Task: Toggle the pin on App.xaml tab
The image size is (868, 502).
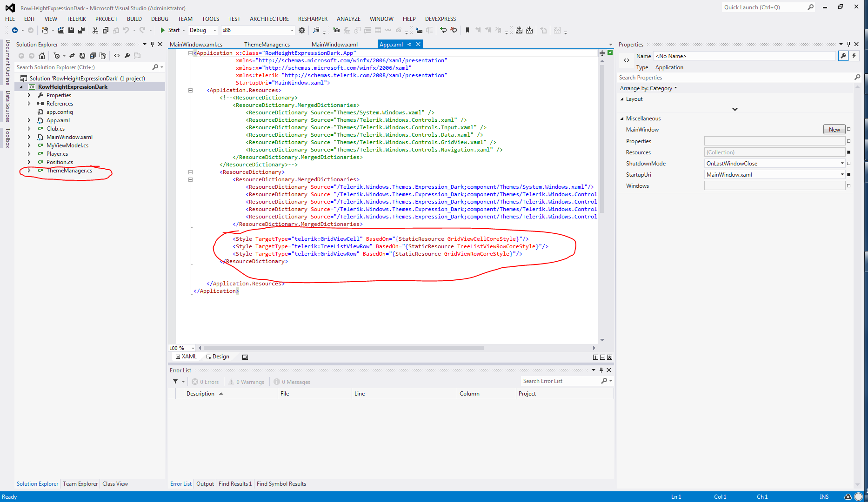Action: click(x=410, y=44)
